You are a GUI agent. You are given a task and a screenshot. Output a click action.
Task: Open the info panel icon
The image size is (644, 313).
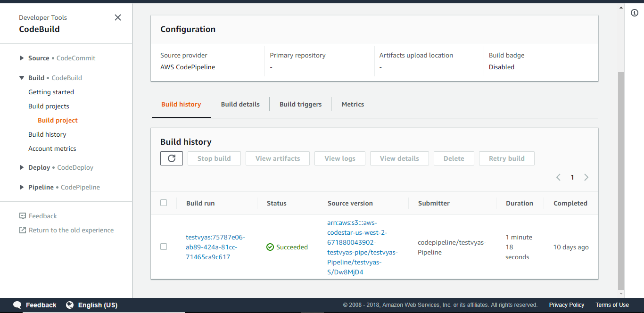[x=634, y=13]
